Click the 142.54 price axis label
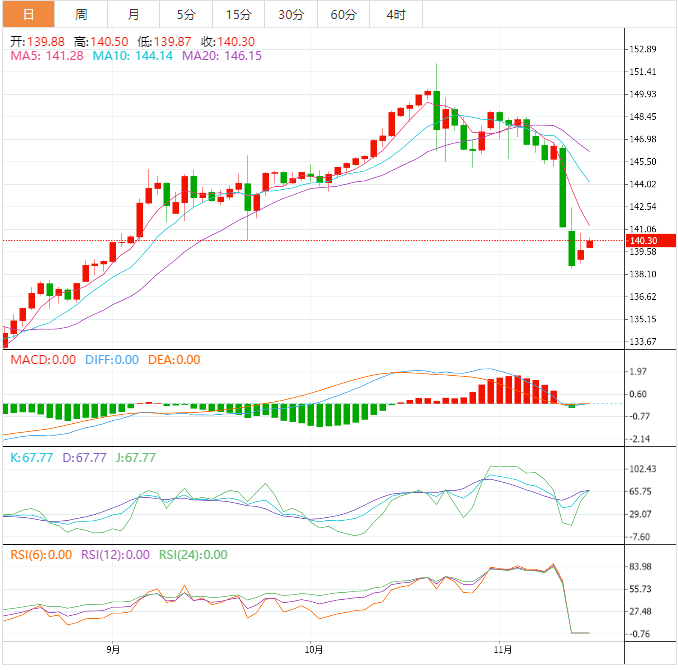This screenshot has height=670, width=678. 643,207
